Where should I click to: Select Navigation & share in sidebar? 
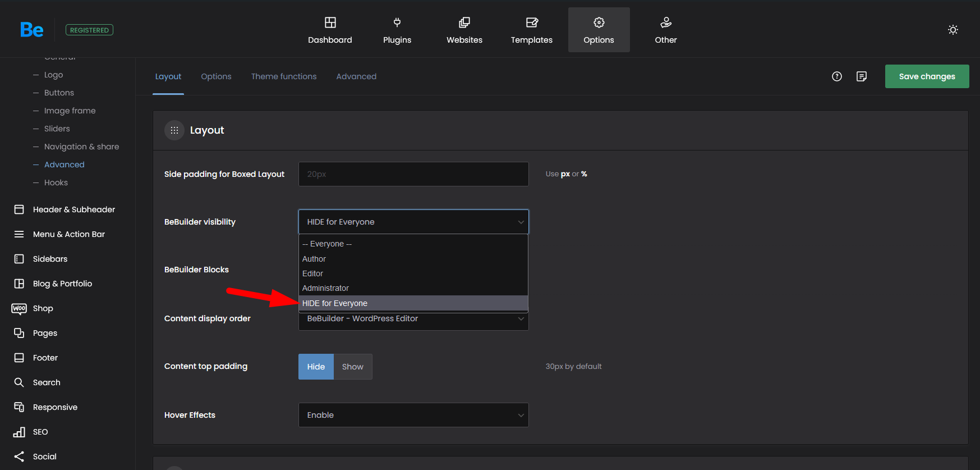tap(81, 147)
